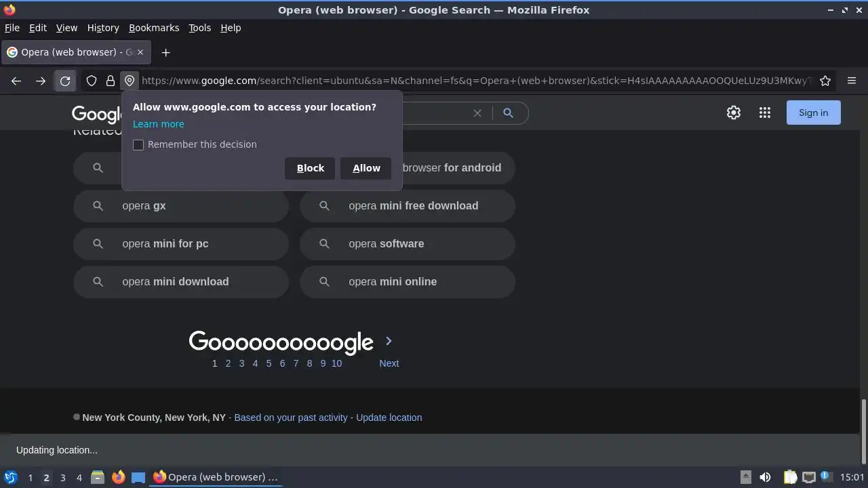Click the Update location link
Viewport: 868px width, 488px height.
[x=389, y=418]
